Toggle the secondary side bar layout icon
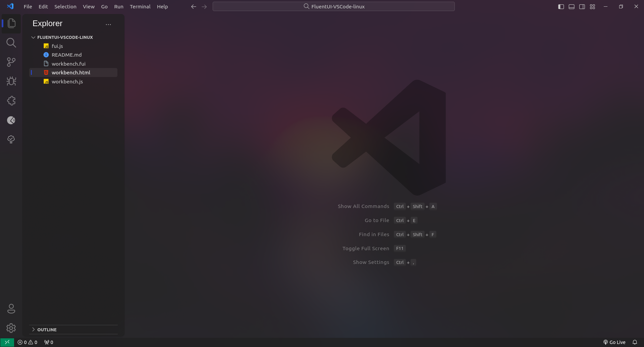This screenshot has width=644, height=347. point(582,6)
